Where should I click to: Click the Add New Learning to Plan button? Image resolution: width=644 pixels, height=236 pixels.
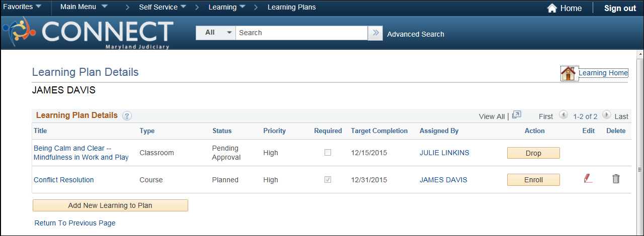click(x=110, y=205)
